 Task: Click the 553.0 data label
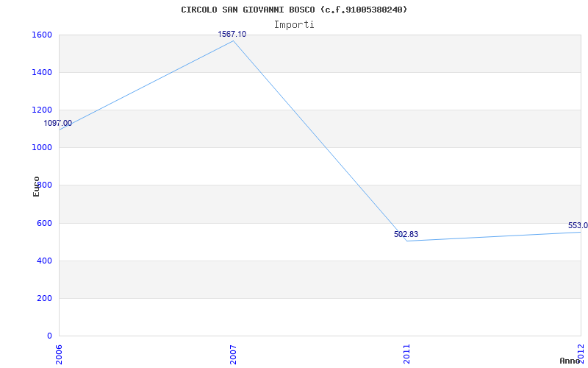pos(578,226)
